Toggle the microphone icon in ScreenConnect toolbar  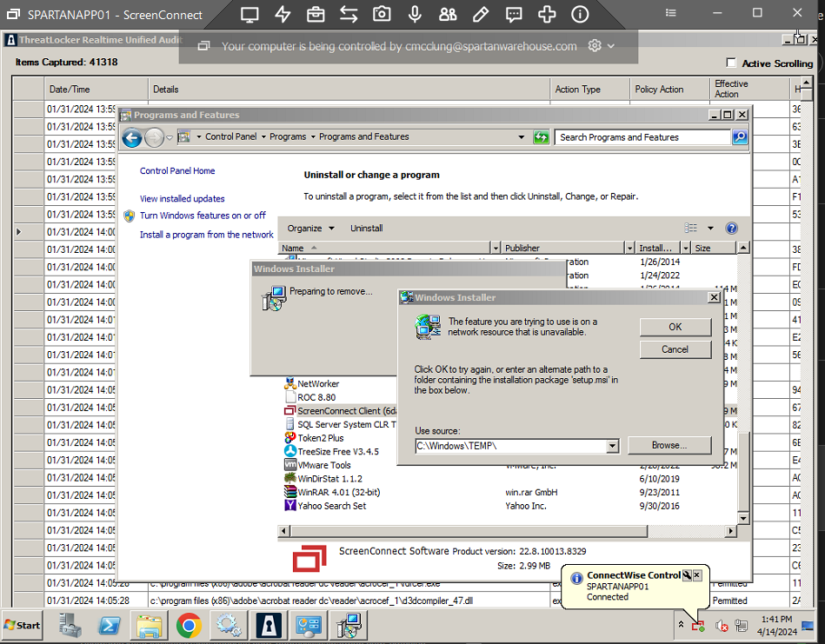(415, 14)
